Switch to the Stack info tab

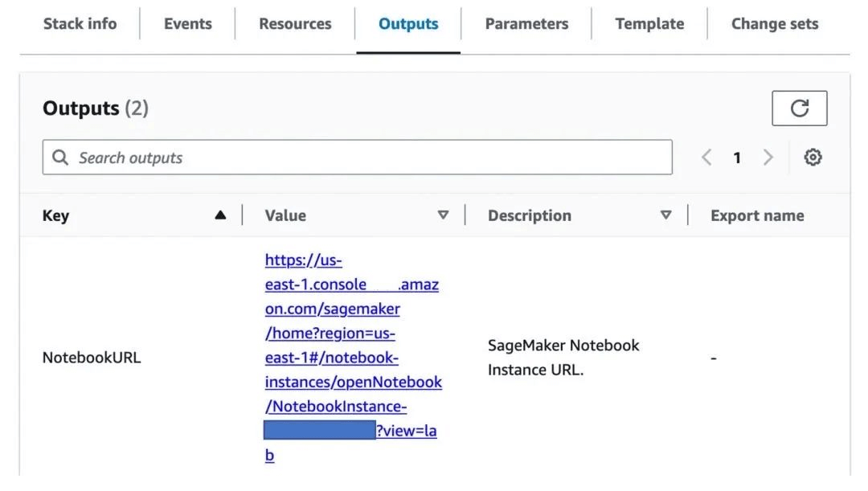click(x=80, y=24)
